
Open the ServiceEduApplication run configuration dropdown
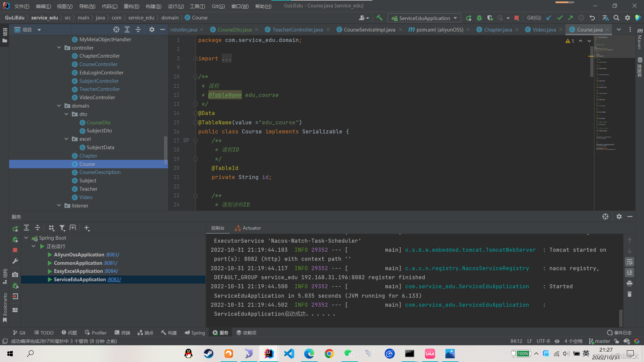pyautogui.click(x=424, y=18)
